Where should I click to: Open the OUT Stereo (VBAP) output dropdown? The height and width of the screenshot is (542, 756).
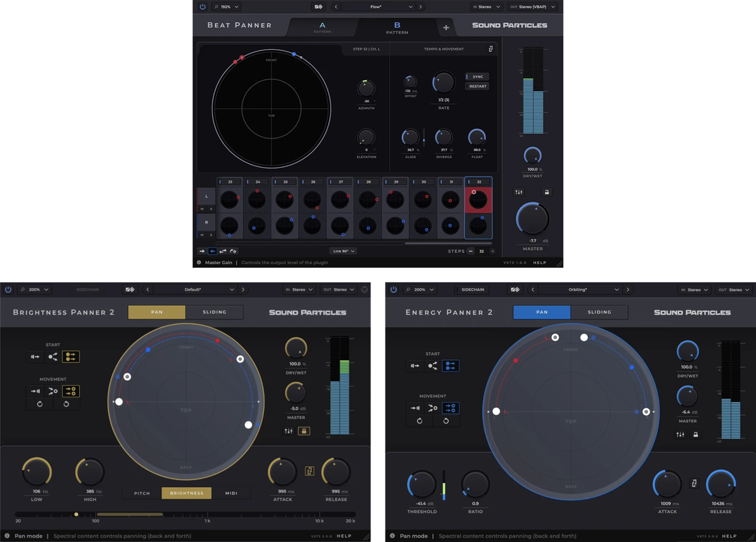tap(533, 7)
